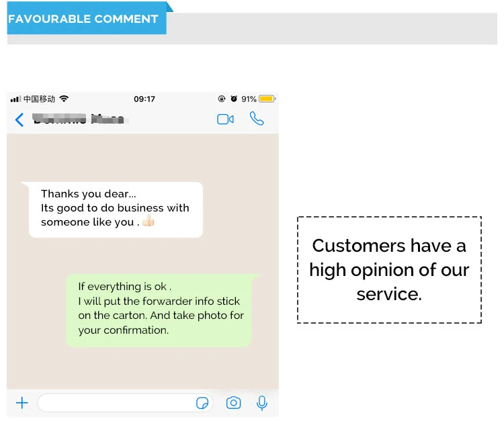The image size is (504, 421).
Task: Click the alarm clock status icon
Action: tap(234, 99)
